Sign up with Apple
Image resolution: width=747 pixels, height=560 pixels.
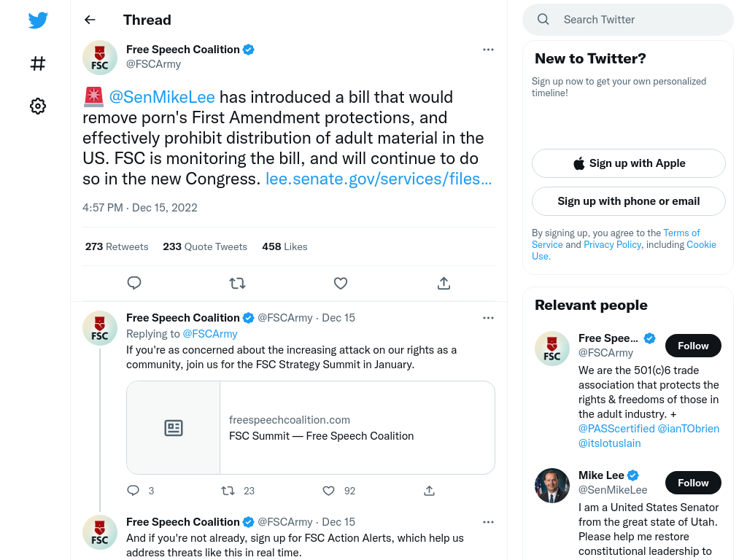(x=628, y=163)
